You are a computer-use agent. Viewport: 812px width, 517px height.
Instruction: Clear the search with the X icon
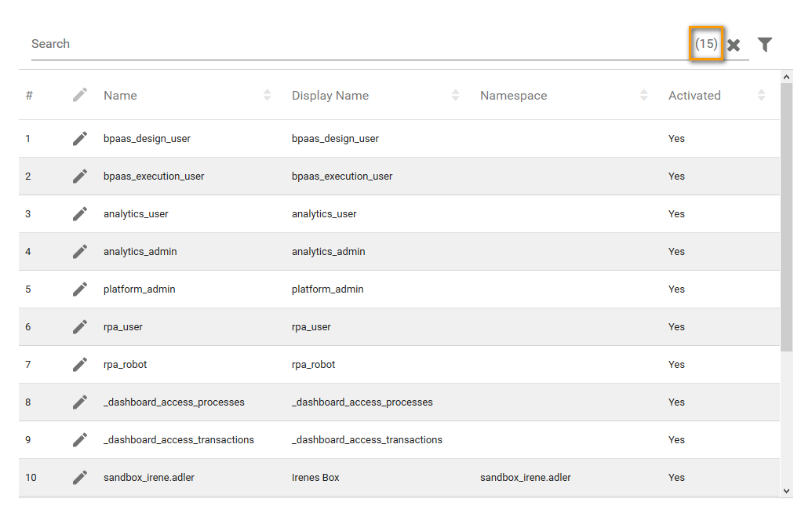click(734, 46)
